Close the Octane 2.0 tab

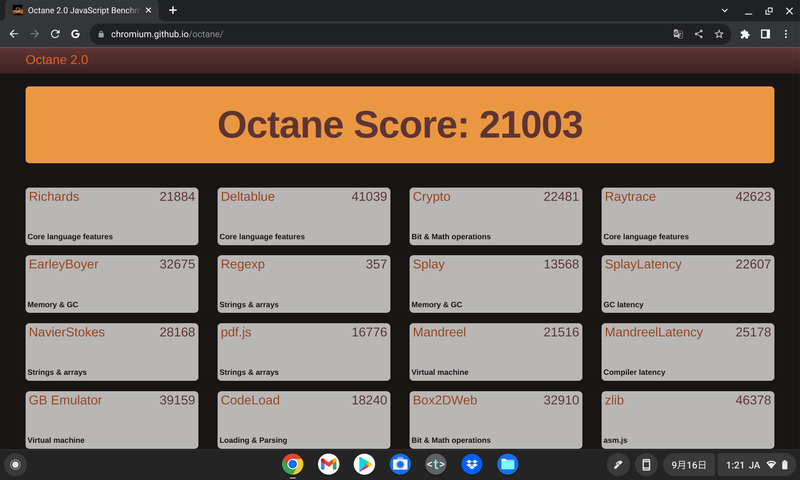pyautogui.click(x=148, y=10)
